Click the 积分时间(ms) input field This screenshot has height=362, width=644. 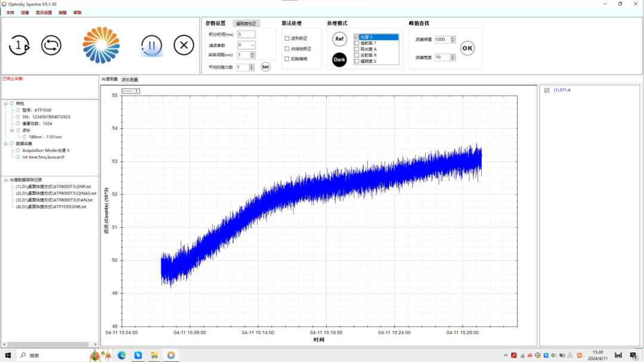[246, 35]
